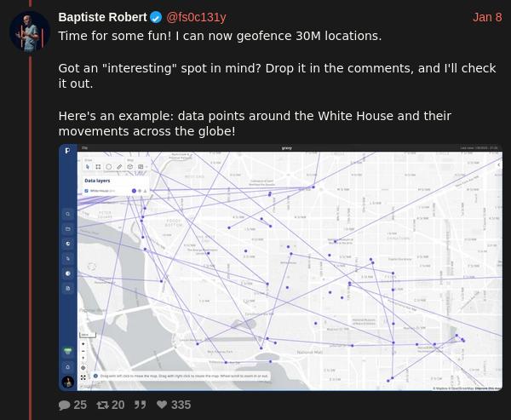Select the pointer cursor draw tool
This screenshot has width=511, height=420.
88,167
